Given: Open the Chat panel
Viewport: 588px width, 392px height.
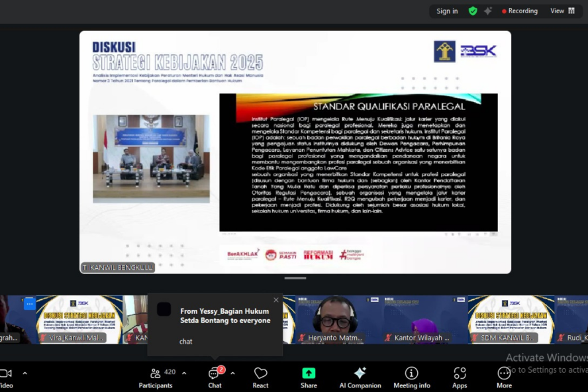Looking at the screenshot, I should coord(215,377).
